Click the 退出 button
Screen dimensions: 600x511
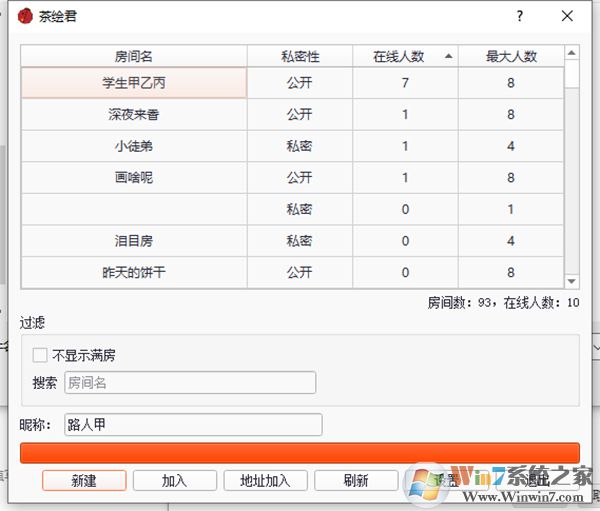point(538,481)
